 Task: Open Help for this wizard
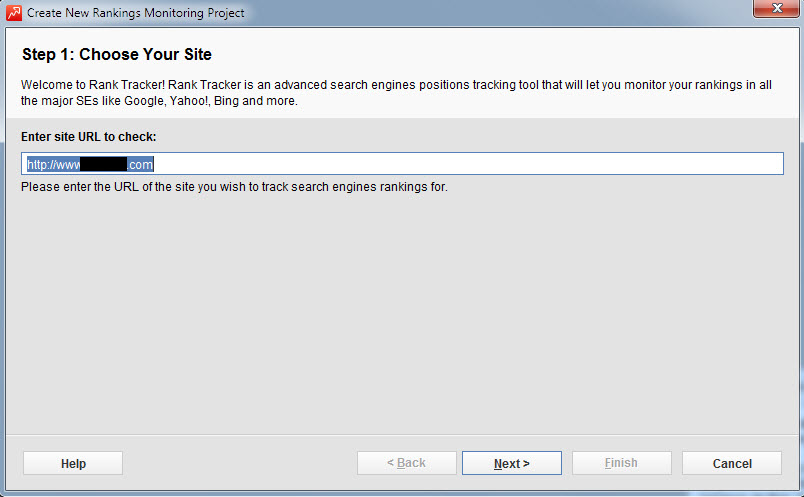[x=73, y=463]
